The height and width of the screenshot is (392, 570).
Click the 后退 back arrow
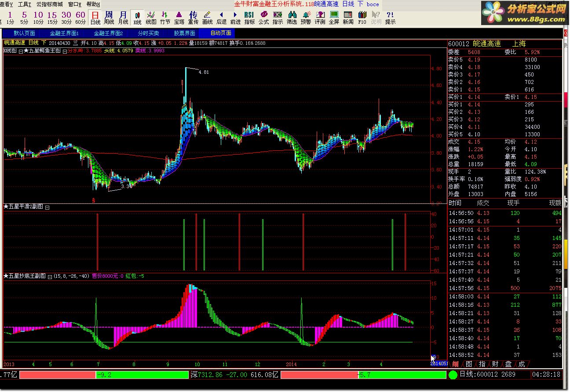click(221, 18)
